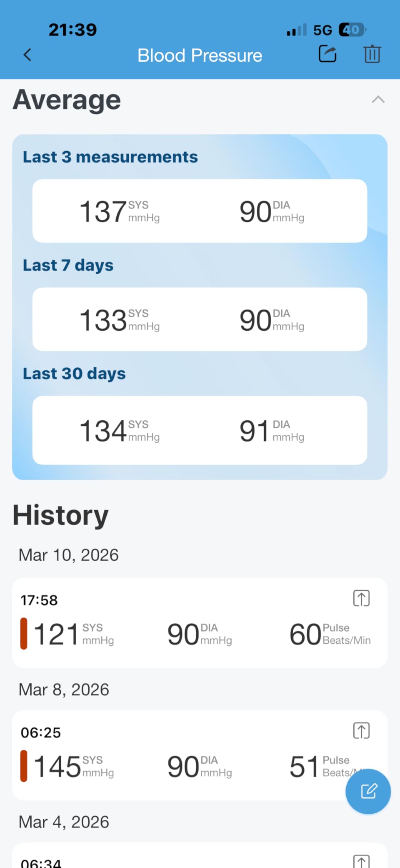Share the 06:34 reading entry
This screenshot has width=400, height=868.
(361, 861)
